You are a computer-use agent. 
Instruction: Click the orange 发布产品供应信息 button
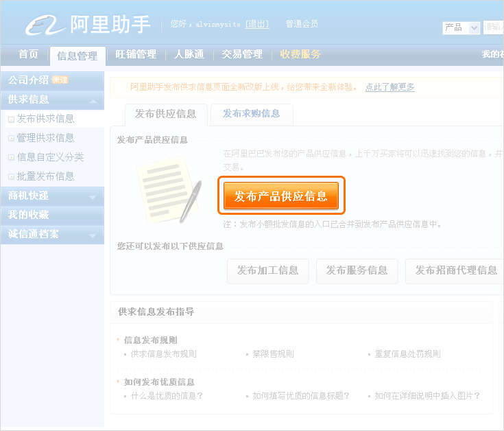pos(281,196)
